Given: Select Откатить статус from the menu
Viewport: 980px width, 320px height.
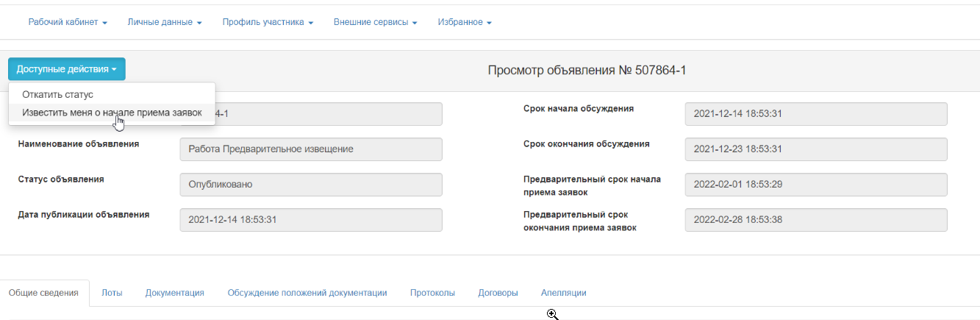Looking at the screenshot, I should pyautogui.click(x=57, y=95).
